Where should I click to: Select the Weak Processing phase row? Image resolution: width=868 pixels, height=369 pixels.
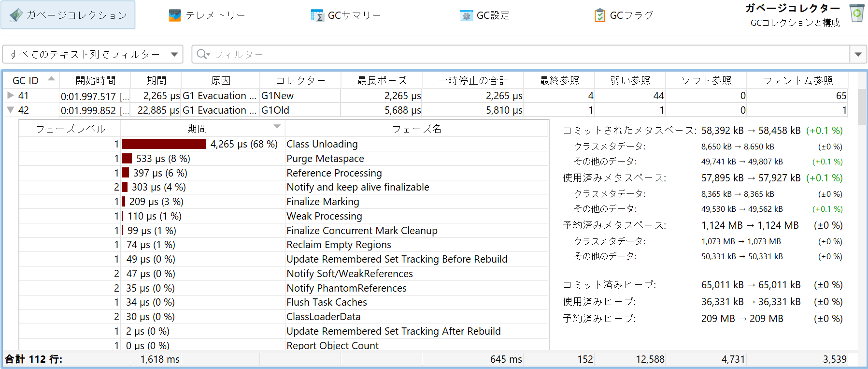(x=284, y=216)
